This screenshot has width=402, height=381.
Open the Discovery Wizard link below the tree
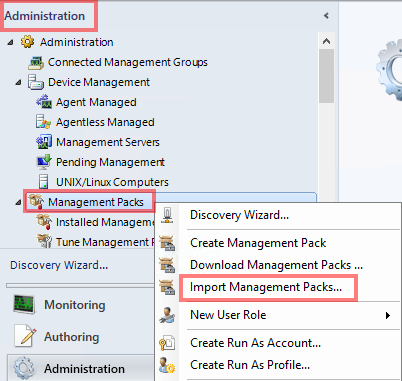[59, 265]
